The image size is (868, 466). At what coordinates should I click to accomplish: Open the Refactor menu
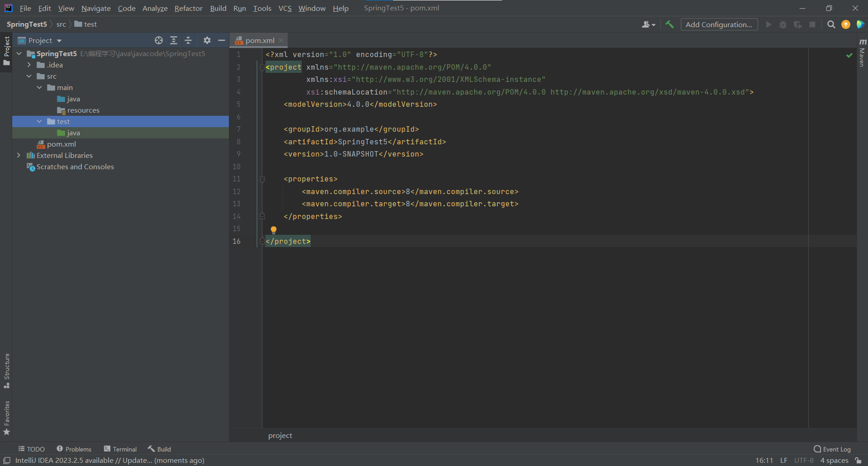tap(188, 8)
